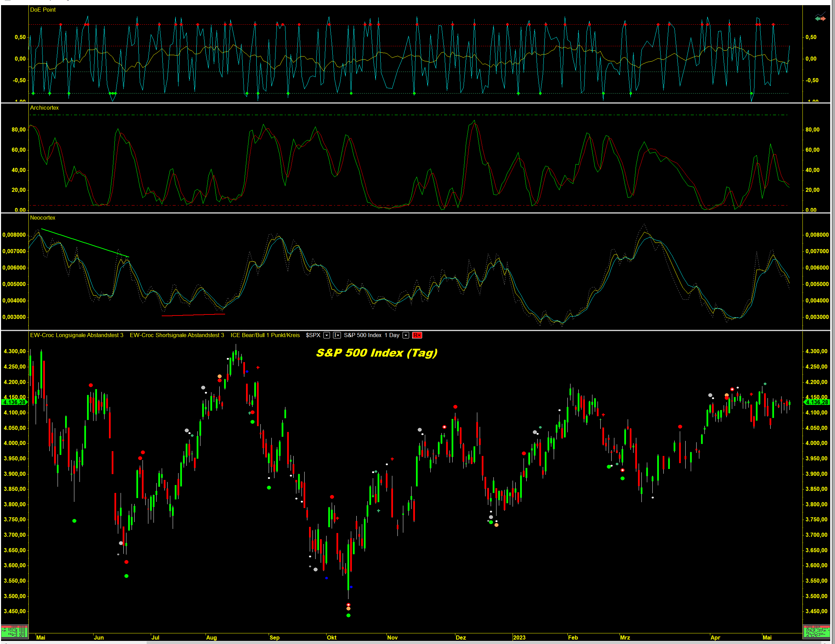The width and height of the screenshot is (835, 644).
Task: Open the $SPX symbol dropdown
Action: coord(327,335)
